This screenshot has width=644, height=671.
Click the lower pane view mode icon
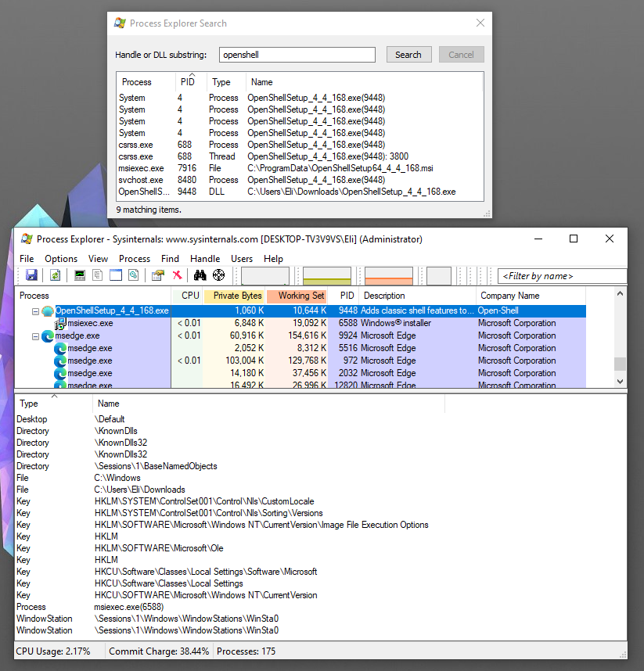(x=134, y=275)
